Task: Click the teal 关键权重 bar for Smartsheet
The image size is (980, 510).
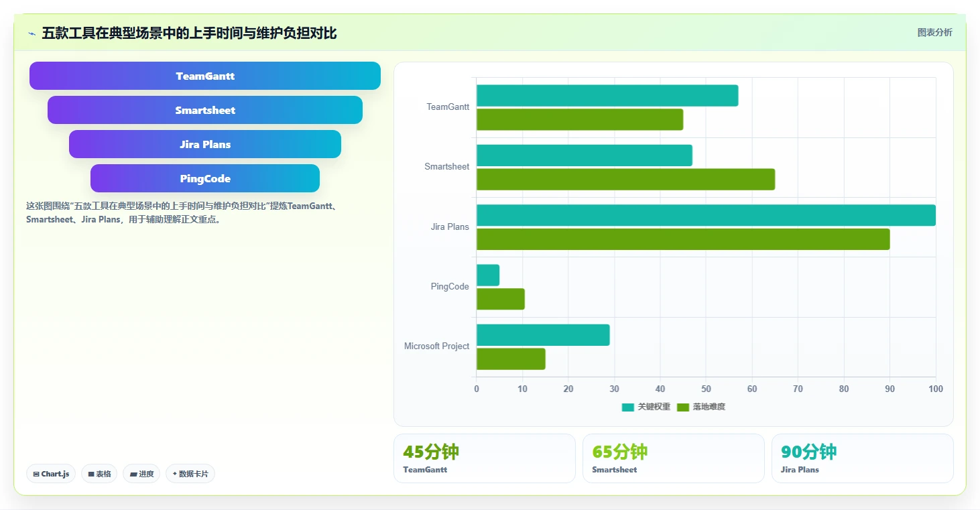Action: (585, 155)
